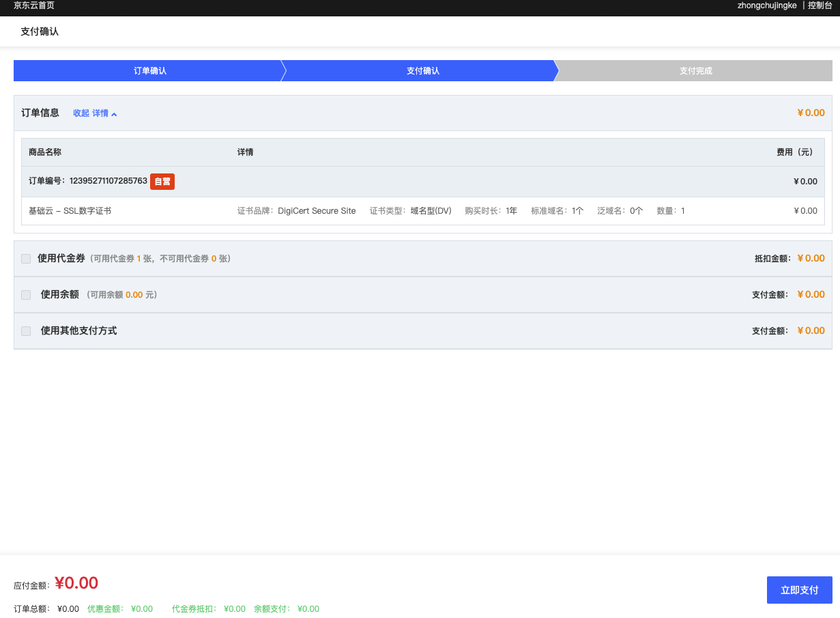Click the 可用代金券 1 张 count text

tap(123, 259)
